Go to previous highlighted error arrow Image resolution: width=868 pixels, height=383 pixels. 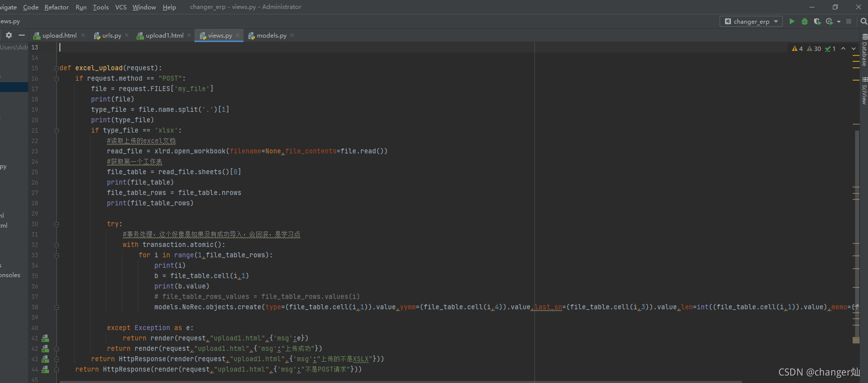pos(843,48)
